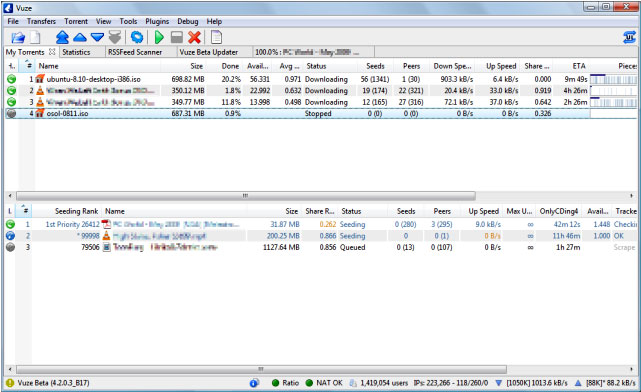Click the 'IPs: 223,266 - 118/260/0' status entry
641x392 pixels.
pos(451,383)
